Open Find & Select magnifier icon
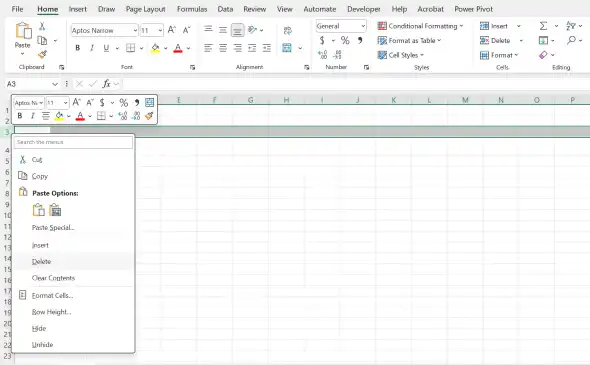The image size is (590, 365). pos(571,40)
